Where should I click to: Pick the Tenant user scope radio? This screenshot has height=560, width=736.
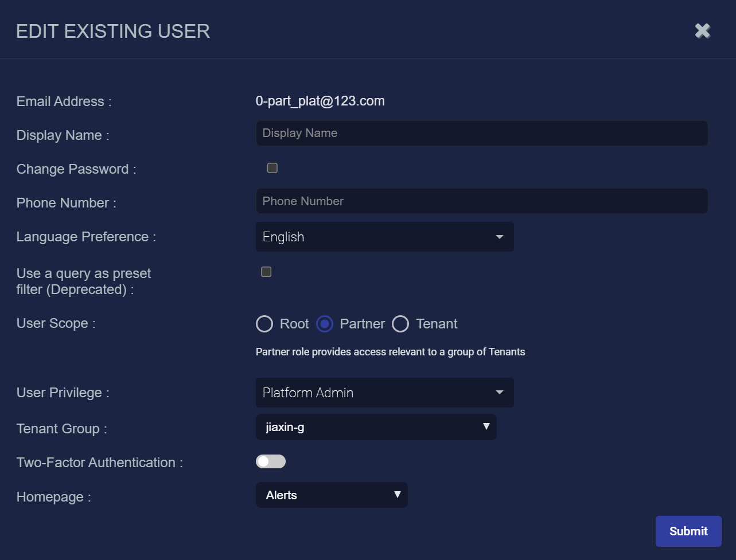(x=400, y=324)
